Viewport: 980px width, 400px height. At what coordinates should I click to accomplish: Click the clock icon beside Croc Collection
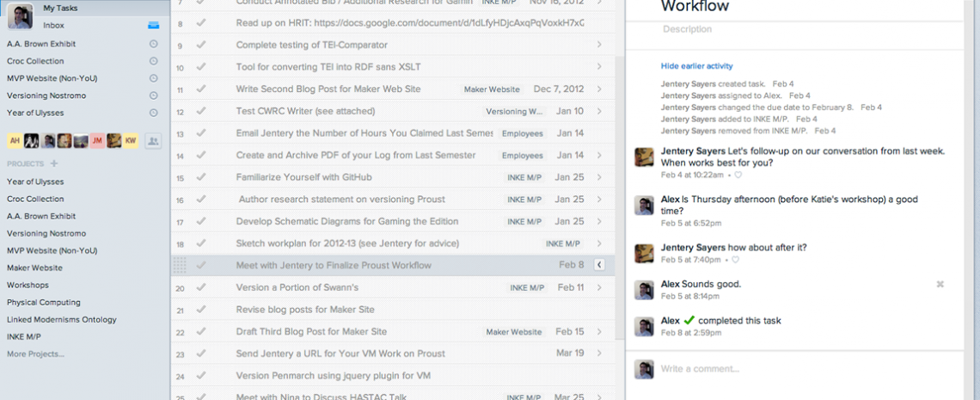[x=153, y=61]
